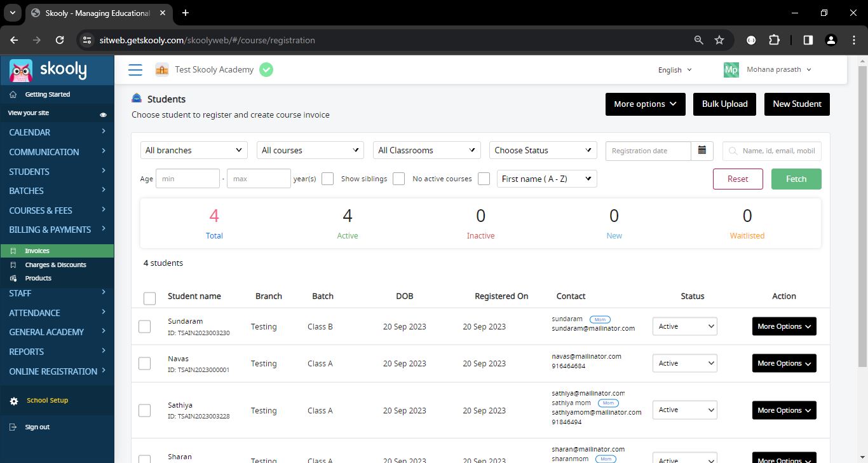Click the Test Skooly Academy building icon

tap(162, 70)
